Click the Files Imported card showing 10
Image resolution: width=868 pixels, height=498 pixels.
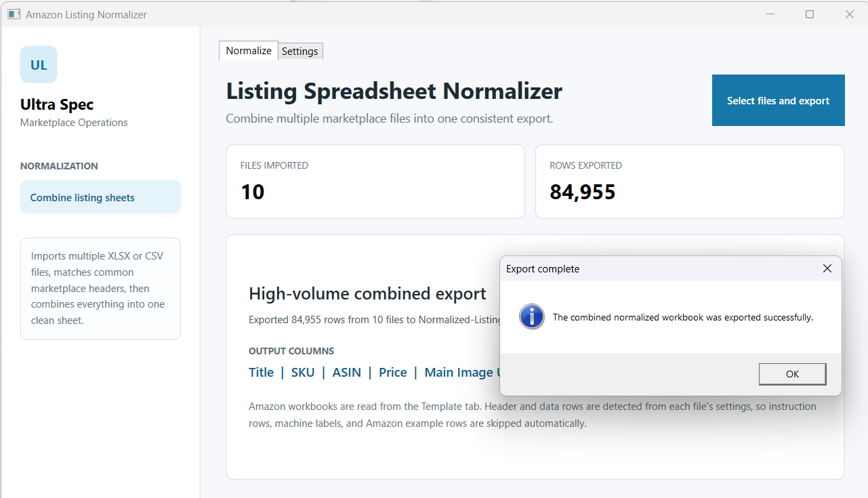375,182
